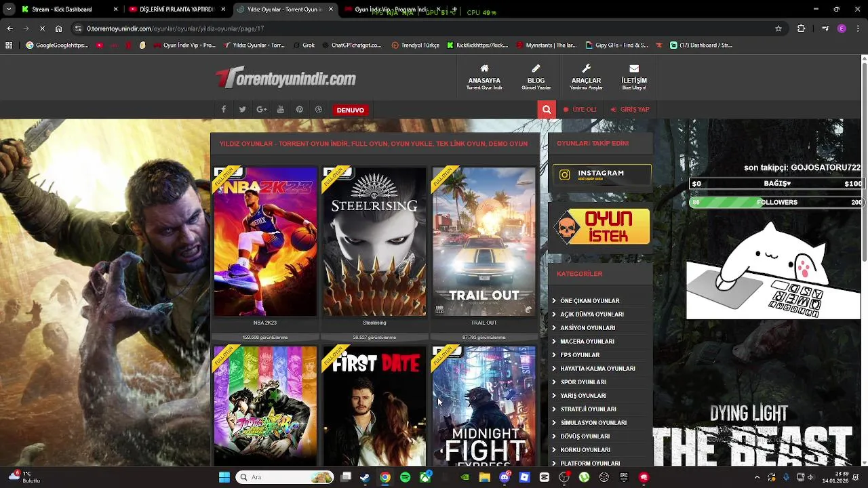This screenshot has height=488, width=868.
Task: Click the Instagram follow banner
Action: tap(601, 175)
